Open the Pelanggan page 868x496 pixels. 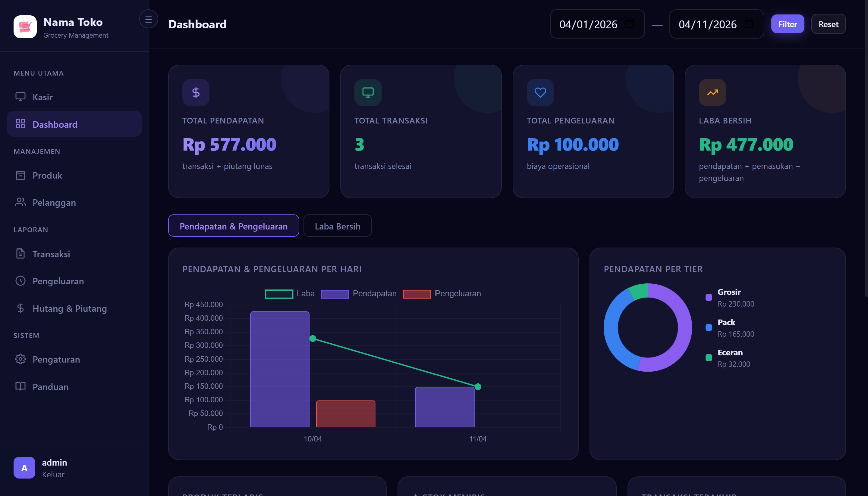[x=74, y=202]
